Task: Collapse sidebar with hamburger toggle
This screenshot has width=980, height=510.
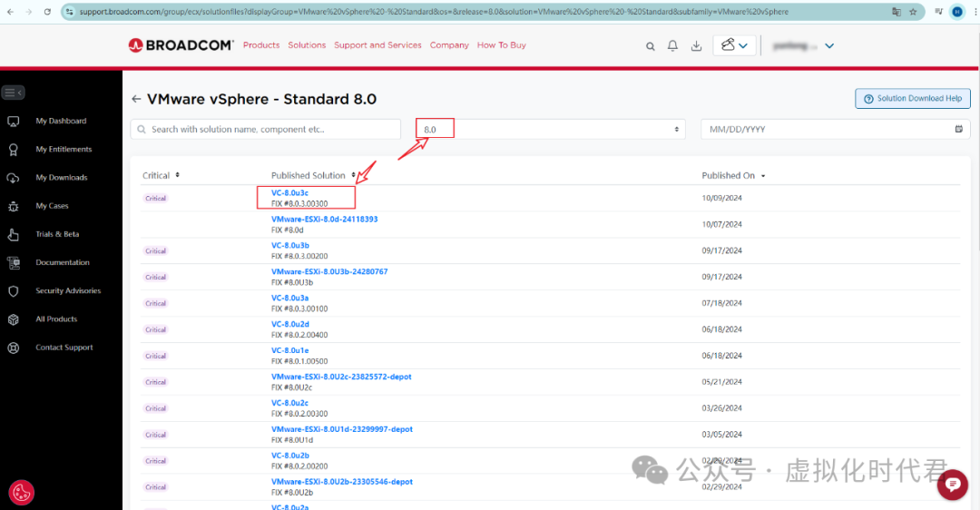Action: click(13, 93)
